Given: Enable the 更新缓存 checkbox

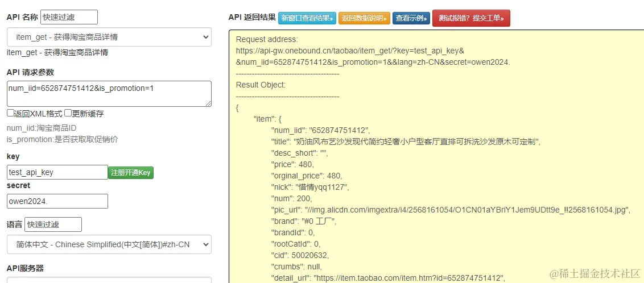Looking at the screenshot, I should tap(68, 113).
